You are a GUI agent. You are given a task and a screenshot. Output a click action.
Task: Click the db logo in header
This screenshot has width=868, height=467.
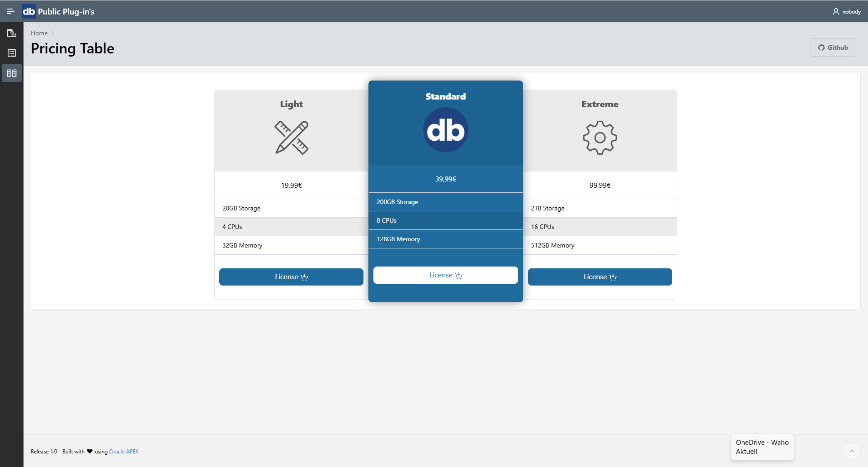tap(29, 11)
